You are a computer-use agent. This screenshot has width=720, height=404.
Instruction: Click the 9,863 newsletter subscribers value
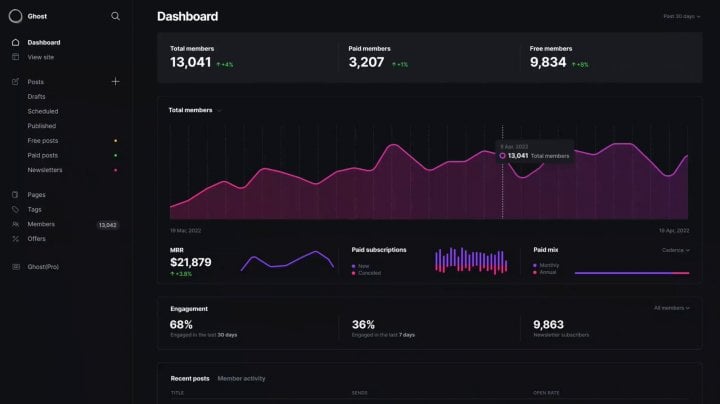point(548,325)
